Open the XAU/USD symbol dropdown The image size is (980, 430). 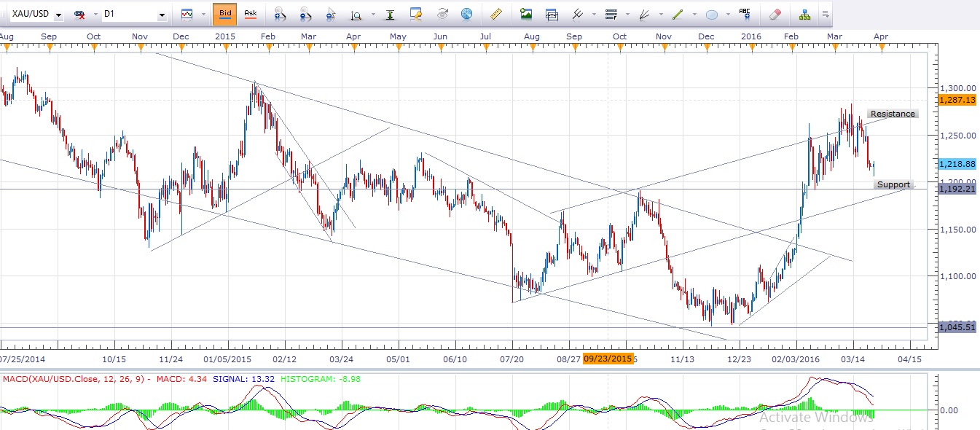click(58, 15)
